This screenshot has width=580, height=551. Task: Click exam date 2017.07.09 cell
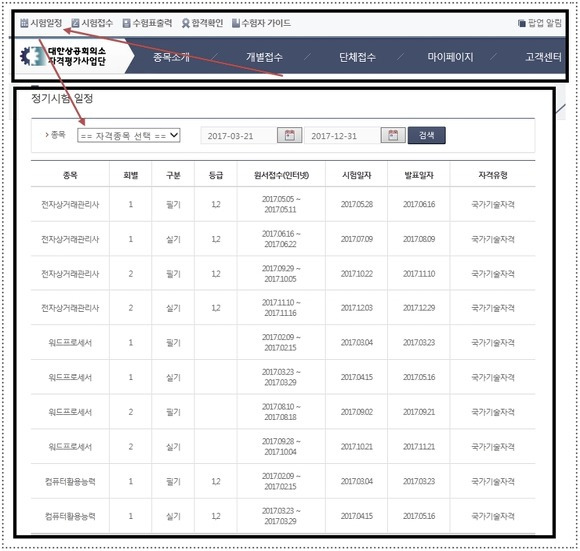pos(357,239)
